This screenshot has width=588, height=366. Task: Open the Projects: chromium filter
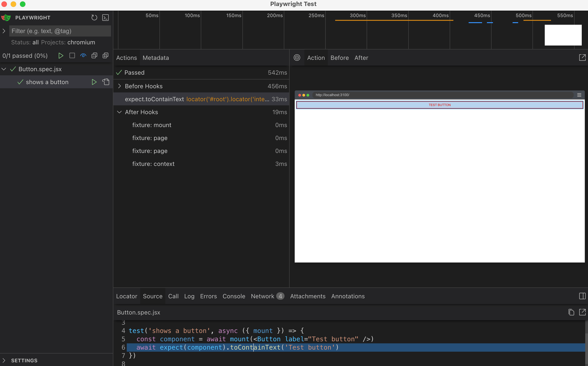[68, 42]
